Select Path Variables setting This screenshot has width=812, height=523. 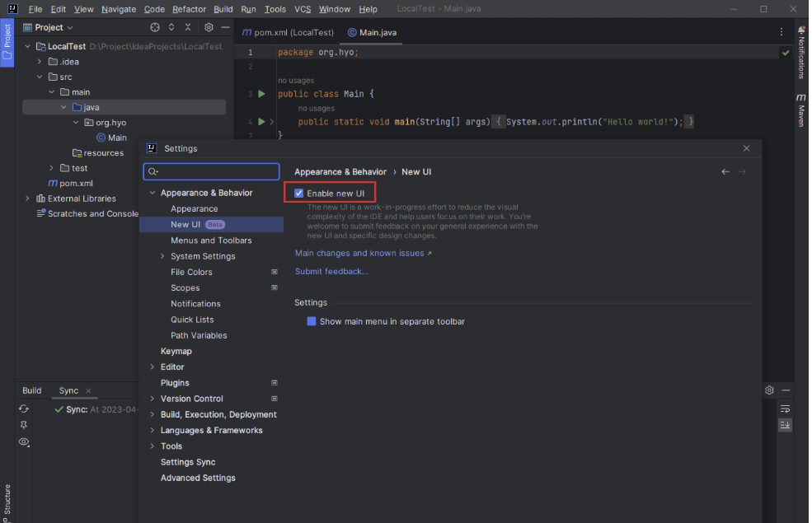click(199, 335)
